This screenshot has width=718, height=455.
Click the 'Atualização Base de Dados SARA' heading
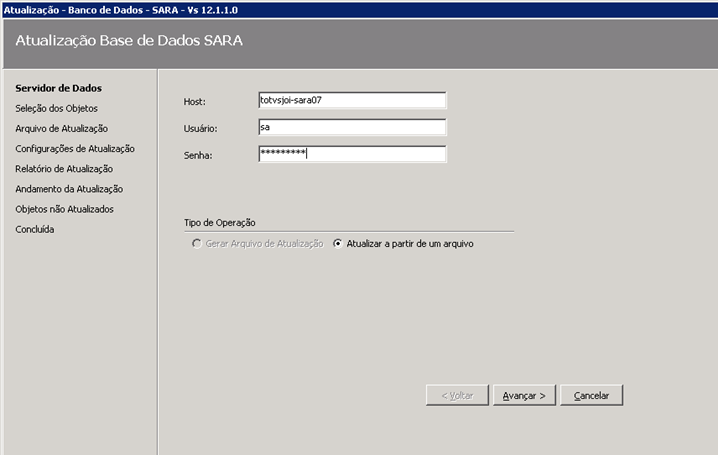click(x=129, y=40)
